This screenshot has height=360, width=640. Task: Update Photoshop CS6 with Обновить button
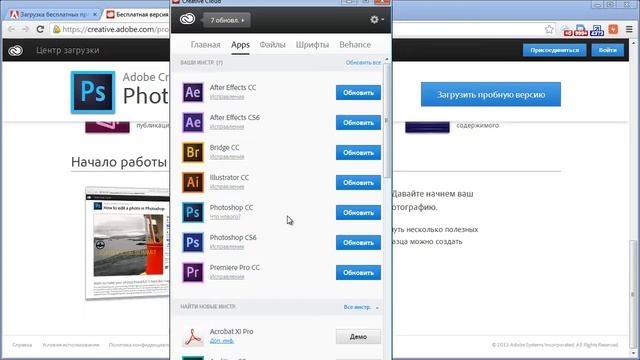tap(358, 242)
